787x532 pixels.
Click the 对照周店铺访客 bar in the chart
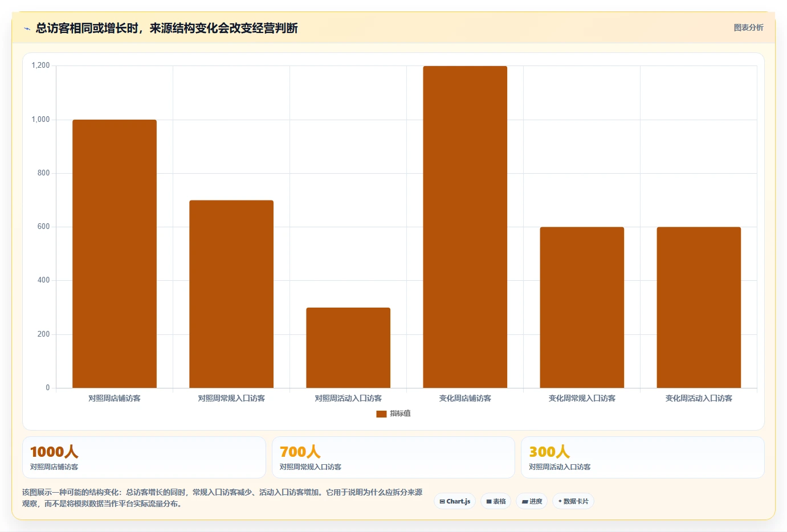115,253
